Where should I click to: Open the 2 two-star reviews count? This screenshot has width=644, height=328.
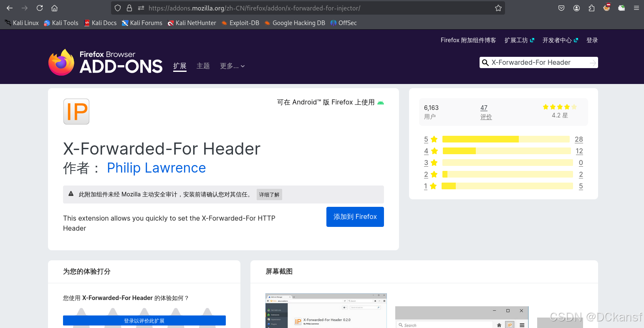click(x=581, y=174)
